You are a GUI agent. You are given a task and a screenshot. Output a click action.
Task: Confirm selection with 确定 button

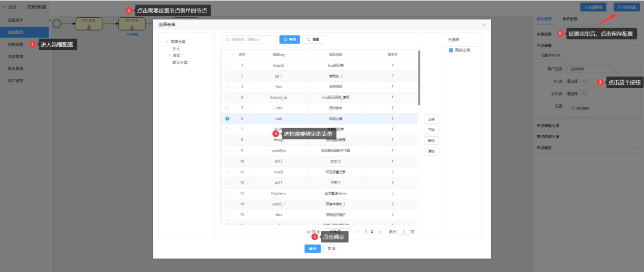(313, 249)
